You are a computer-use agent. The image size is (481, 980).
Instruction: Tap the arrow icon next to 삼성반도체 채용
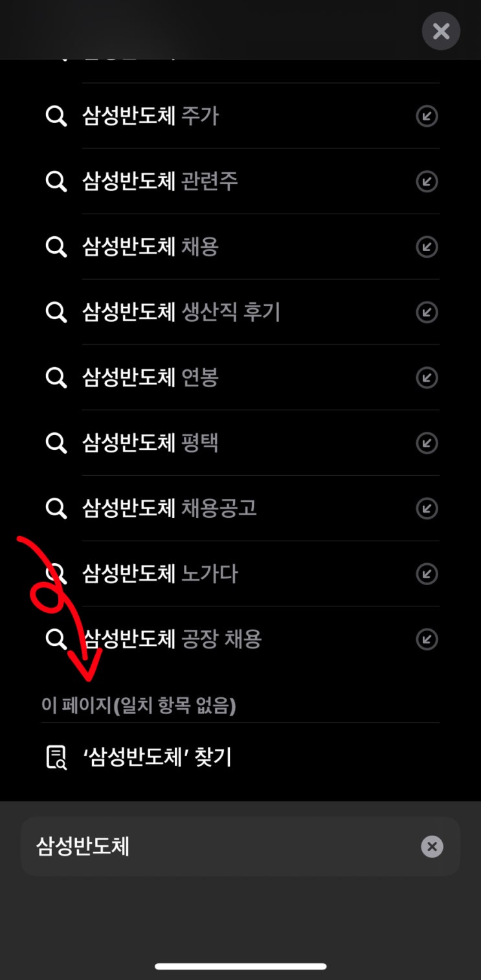pyautogui.click(x=427, y=247)
